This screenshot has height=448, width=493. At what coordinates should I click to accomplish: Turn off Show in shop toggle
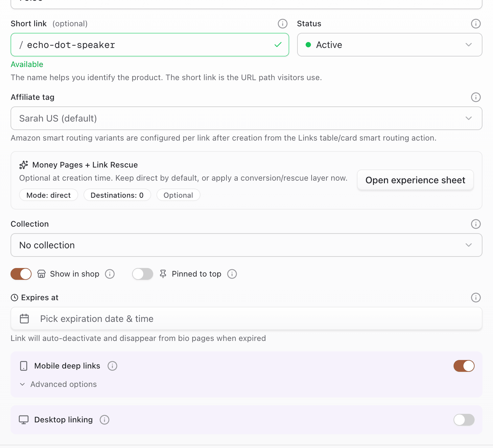click(21, 274)
